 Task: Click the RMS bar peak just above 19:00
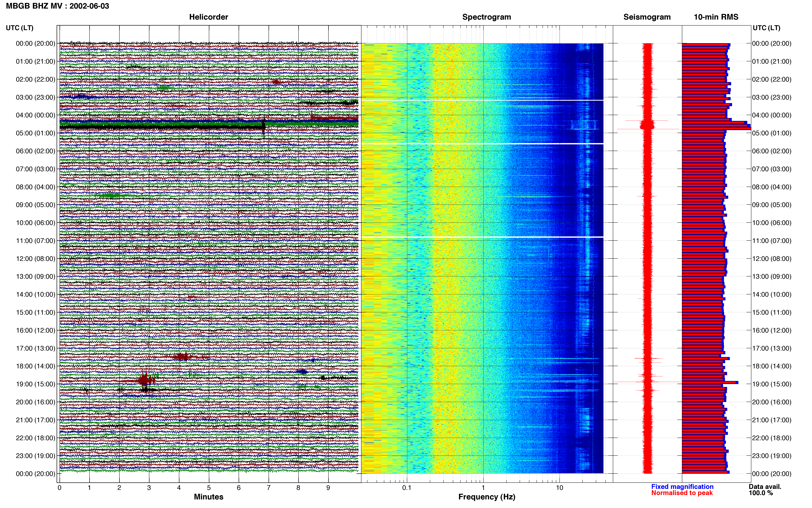click(x=710, y=382)
